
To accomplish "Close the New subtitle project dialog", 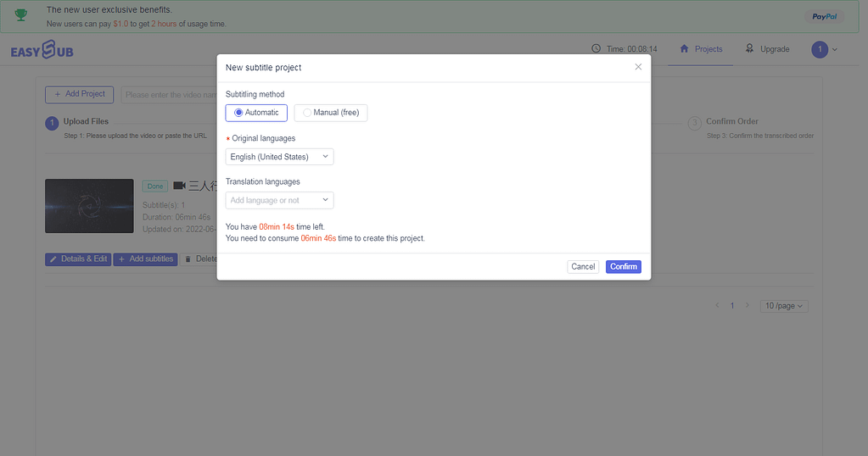I will coord(638,67).
